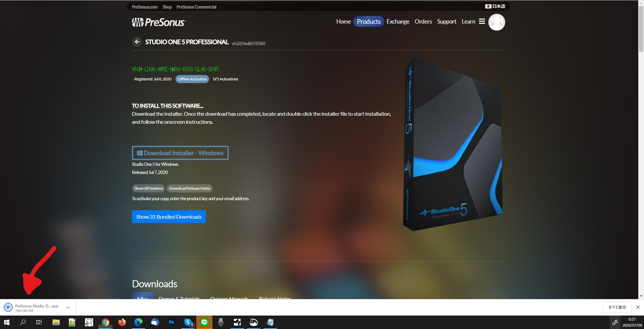
Task: Open Support in the navigation bar
Action: pyautogui.click(x=447, y=22)
